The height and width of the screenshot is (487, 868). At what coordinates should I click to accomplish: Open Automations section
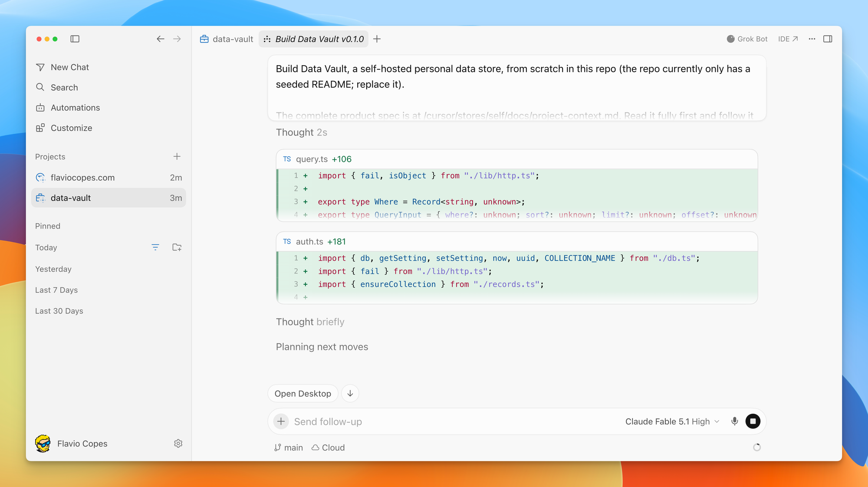coord(108,108)
